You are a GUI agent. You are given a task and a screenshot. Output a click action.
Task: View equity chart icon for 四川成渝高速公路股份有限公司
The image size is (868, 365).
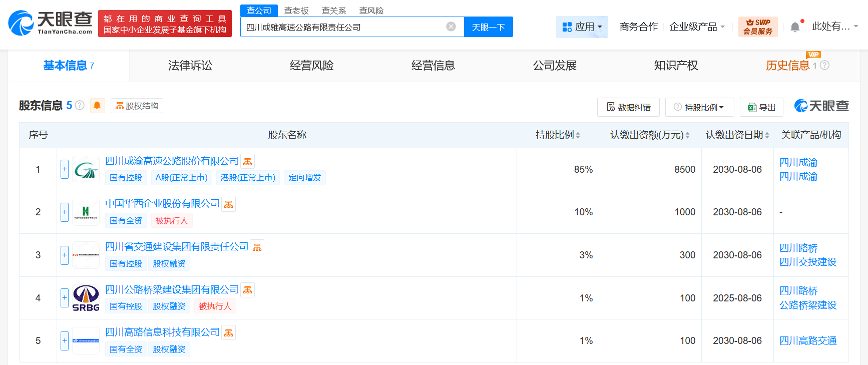tap(248, 161)
